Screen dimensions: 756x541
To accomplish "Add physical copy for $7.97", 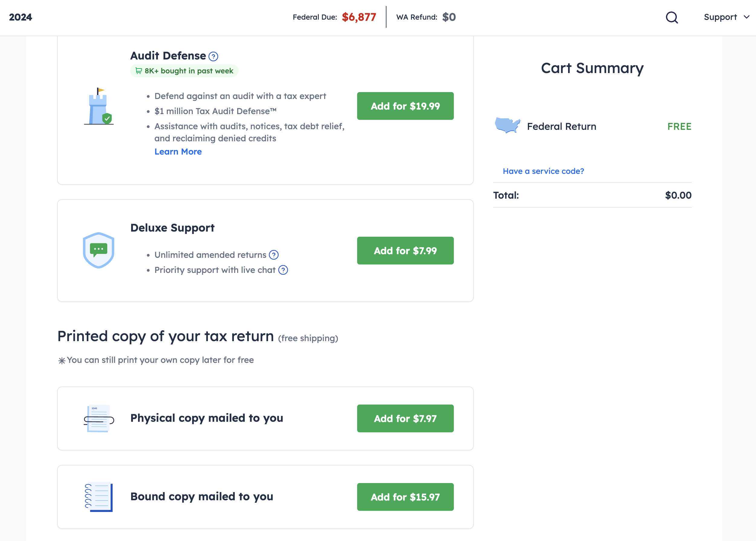I will click(x=405, y=418).
